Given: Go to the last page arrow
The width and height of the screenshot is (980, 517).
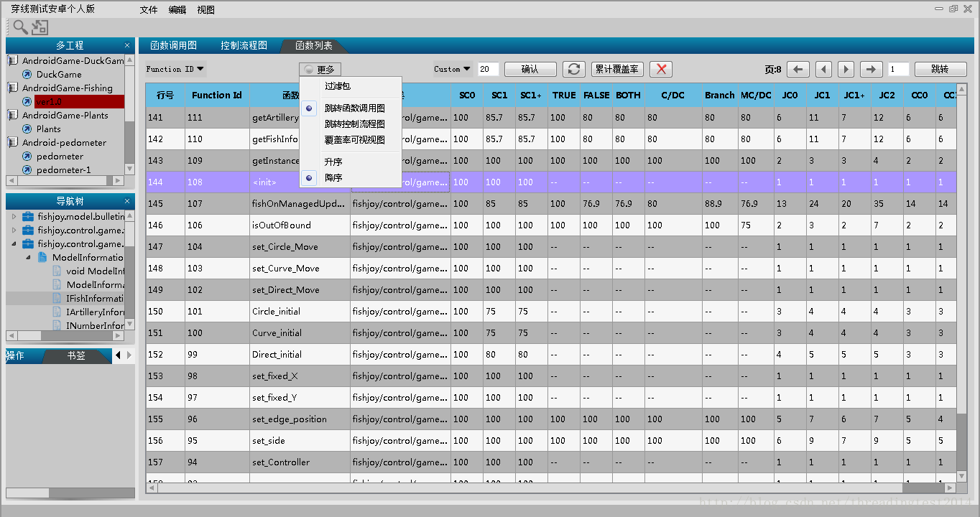Looking at the screenshot, I should (872, 69).
